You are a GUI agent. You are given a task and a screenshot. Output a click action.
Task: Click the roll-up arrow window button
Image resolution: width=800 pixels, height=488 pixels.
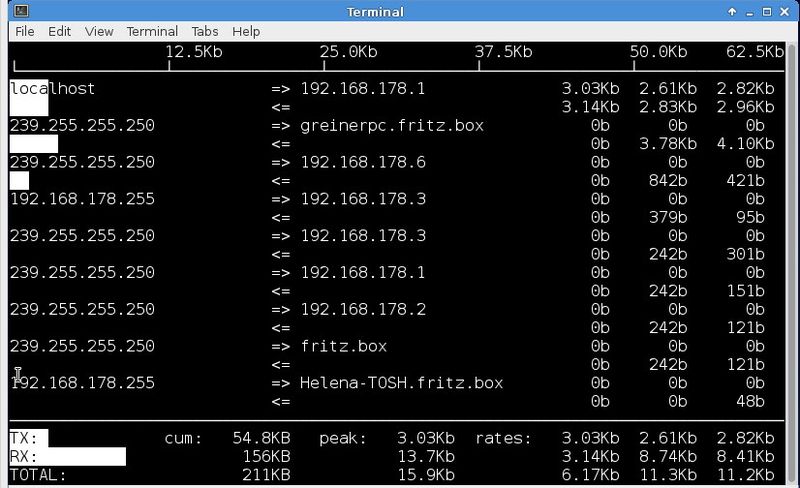[x=732, y=12]
